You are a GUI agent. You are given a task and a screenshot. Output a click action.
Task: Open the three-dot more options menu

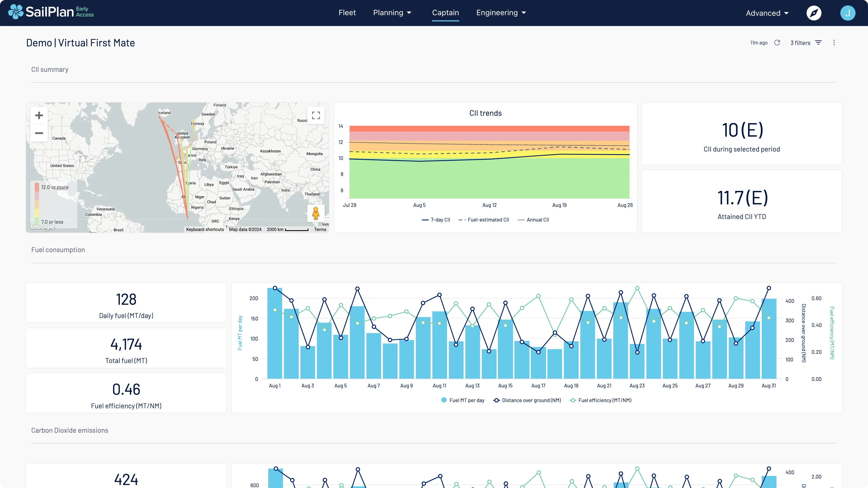click(834, 43)
